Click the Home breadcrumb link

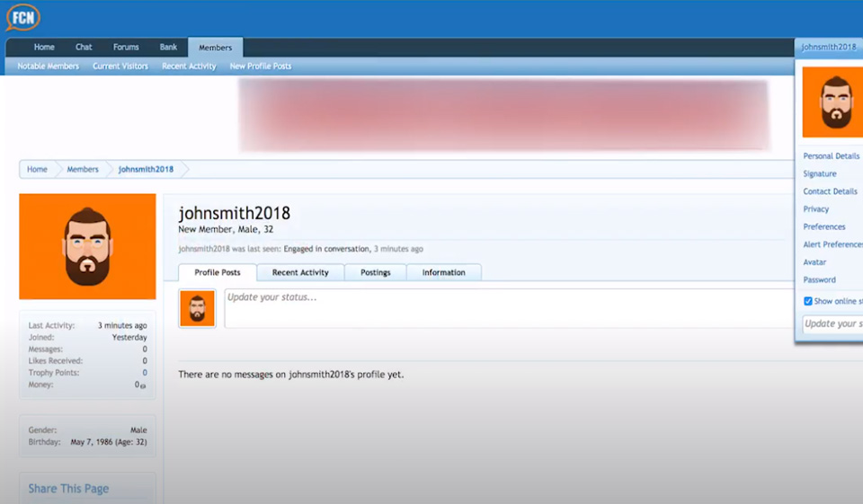(x=37, y=169)
